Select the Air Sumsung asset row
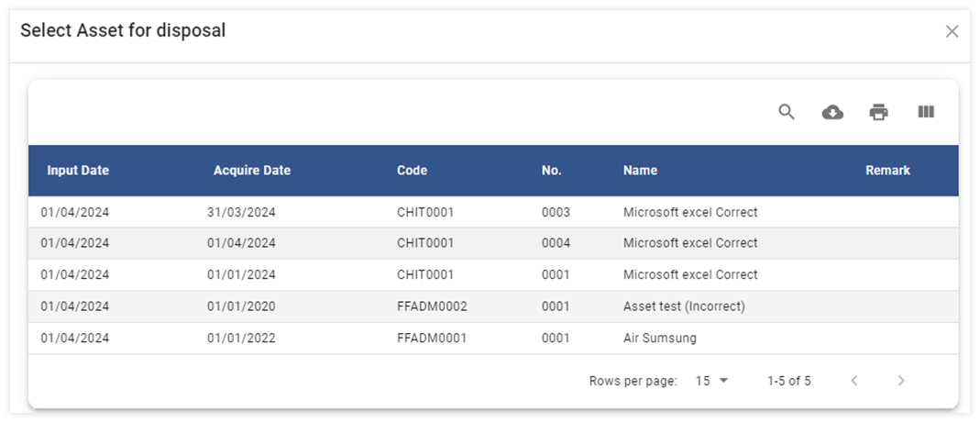The image size is (980, 423). coord(659,339)
